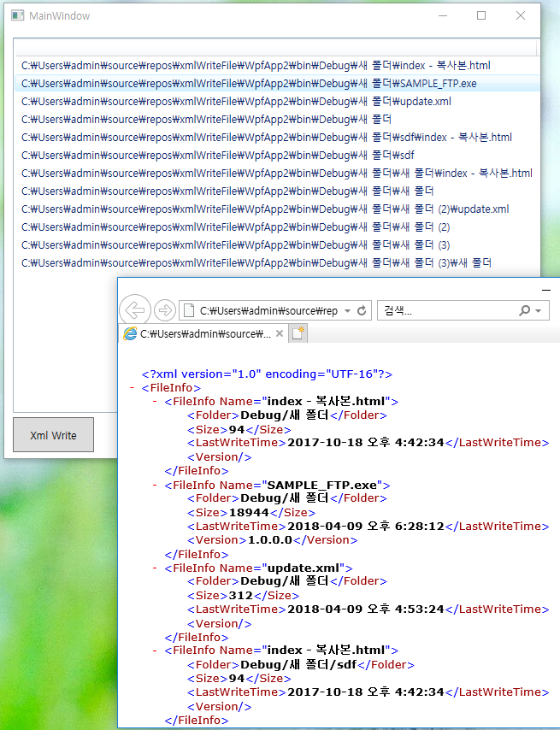Click the LastWriteTime 2018-04-09 오후 6:28:12

point(366,526)
